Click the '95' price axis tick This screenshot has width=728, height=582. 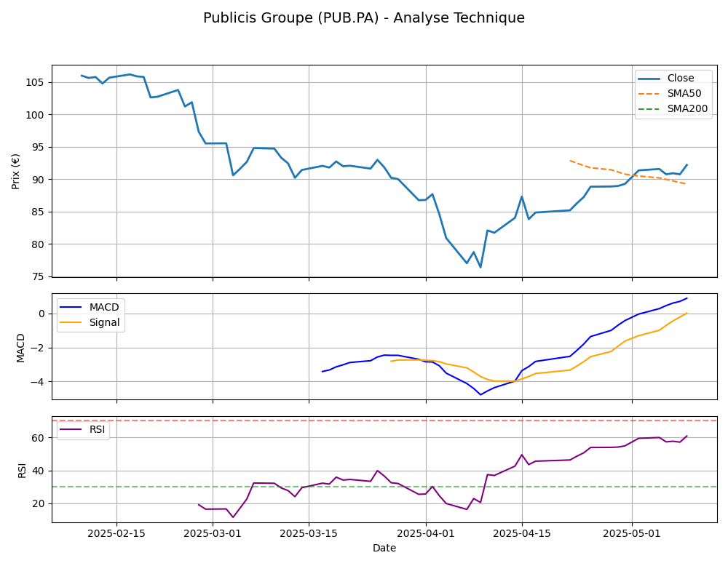click(x=38, y=148)
